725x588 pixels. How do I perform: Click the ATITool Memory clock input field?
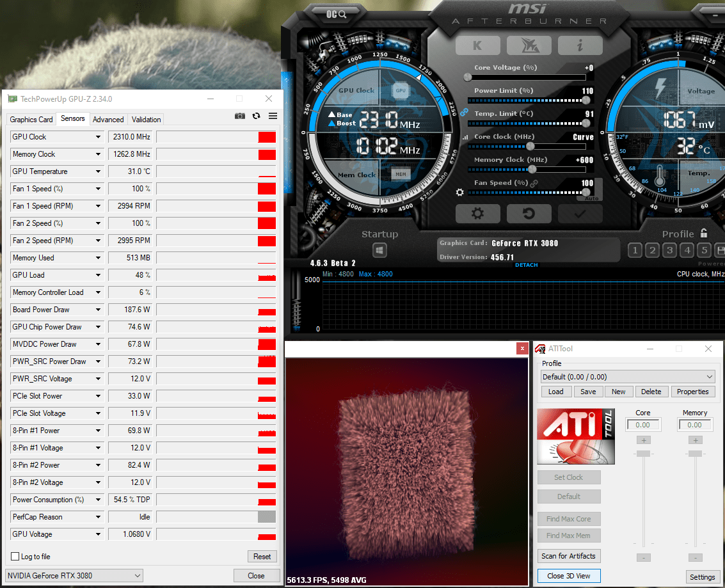694,425
